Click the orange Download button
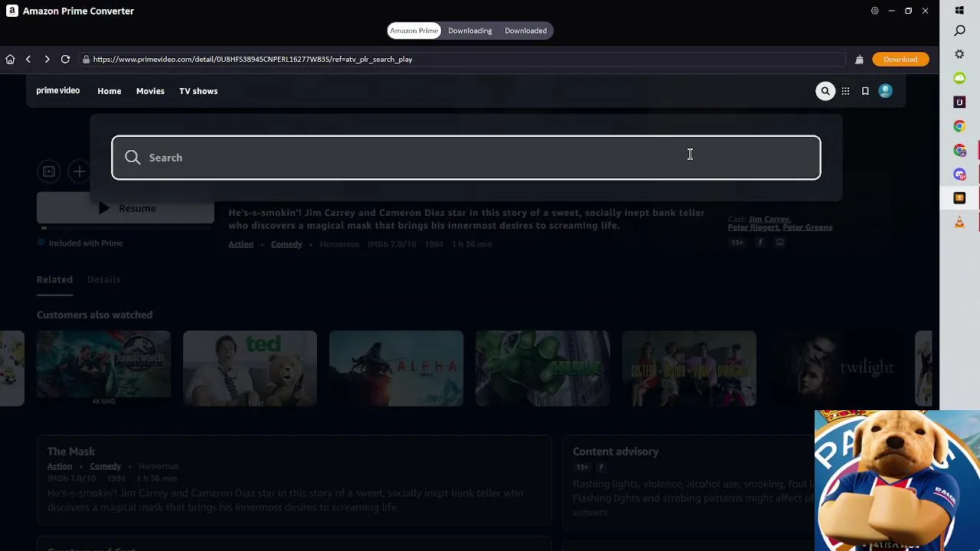Viewport: 980px width, 551px height. (900, 59)
